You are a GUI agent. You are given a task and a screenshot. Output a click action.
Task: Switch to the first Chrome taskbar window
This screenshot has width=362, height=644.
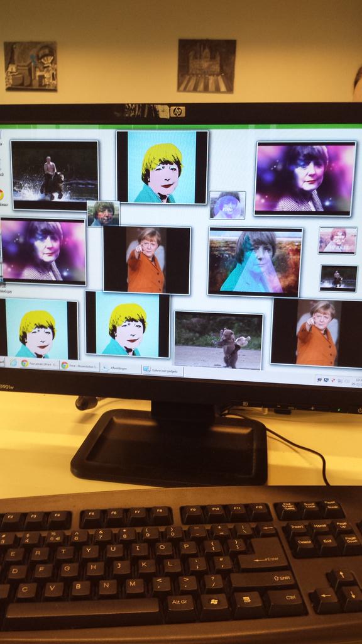point(39,364)
